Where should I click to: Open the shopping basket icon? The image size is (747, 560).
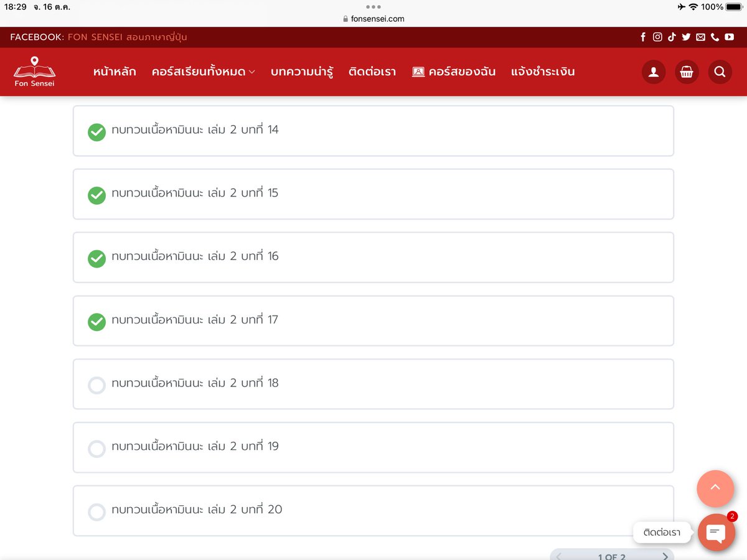pos(687,72)
